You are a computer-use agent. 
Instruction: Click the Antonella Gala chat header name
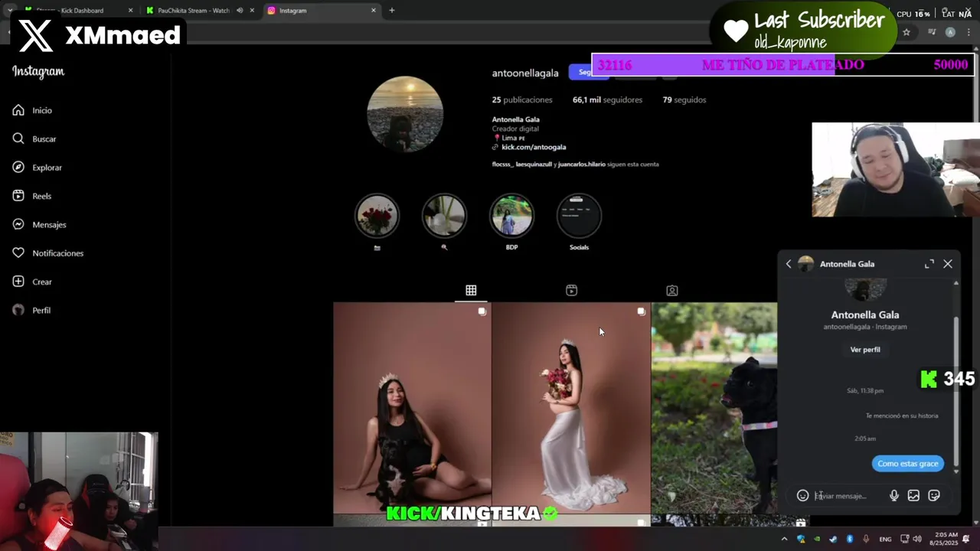[x=847, y=264]
